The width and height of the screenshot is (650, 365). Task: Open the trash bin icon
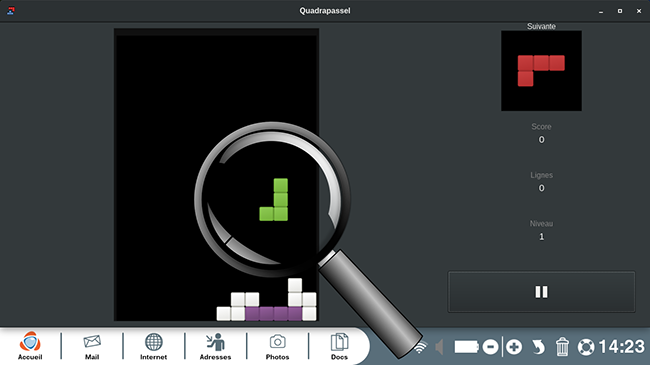[x=562, y=347]
